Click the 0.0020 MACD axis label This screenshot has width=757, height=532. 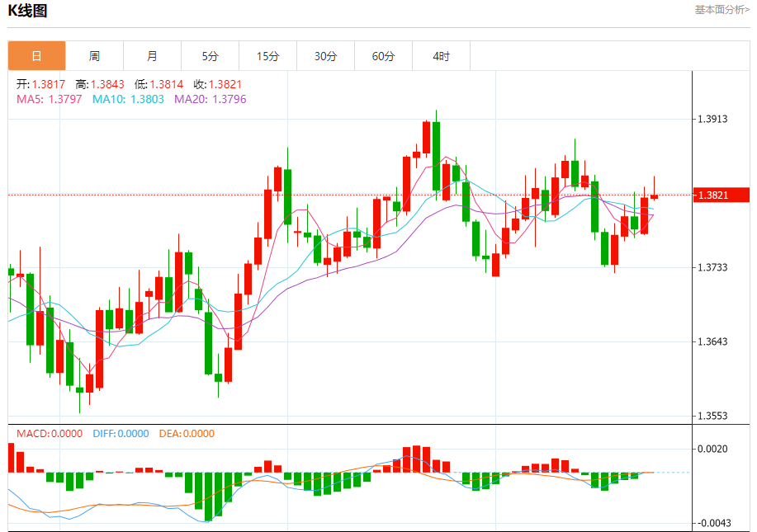point(712,449)
